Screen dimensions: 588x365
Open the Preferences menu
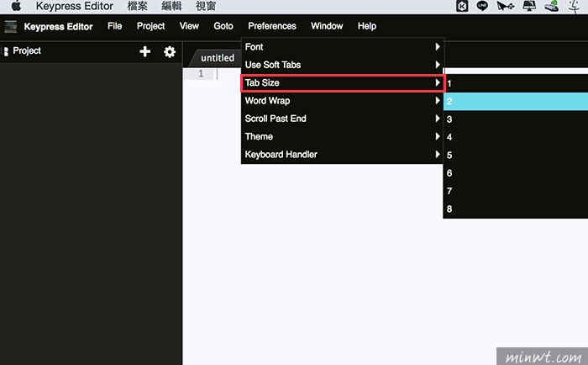click(272, 26)
